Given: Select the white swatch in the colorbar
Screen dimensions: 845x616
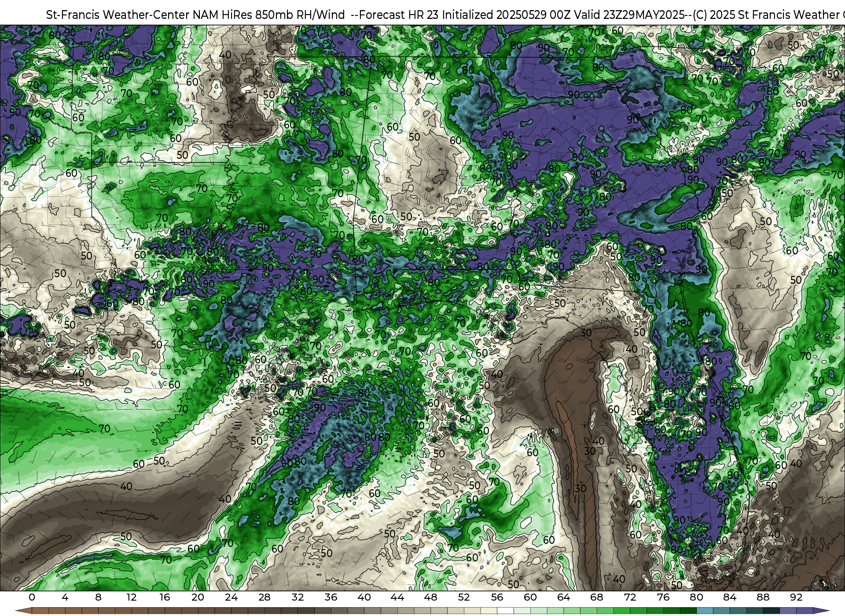Looking at the screenshot, I should point(505,611).
